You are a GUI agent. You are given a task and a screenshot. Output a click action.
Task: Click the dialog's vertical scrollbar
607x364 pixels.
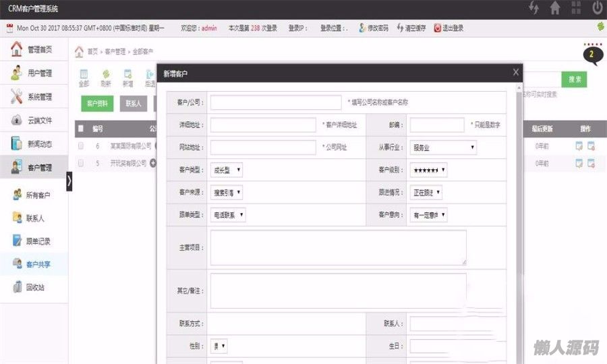(x=518, y=202)
